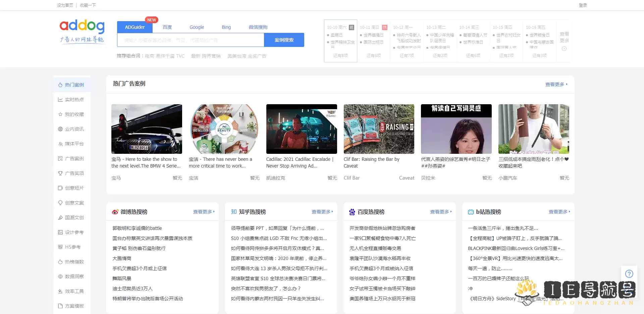Viewport: 644px width, 314px height.
Task: Click the Zhihu 知 icon on 知乎热搜榜
Action: [233, 211]
